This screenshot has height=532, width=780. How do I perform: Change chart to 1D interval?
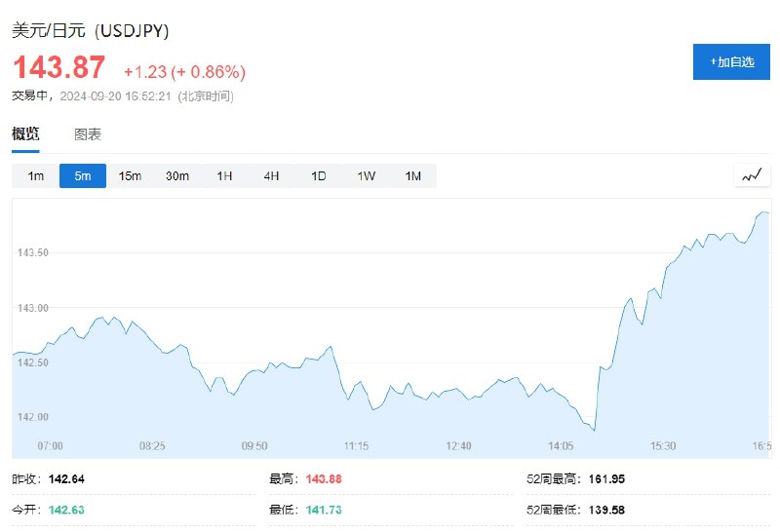pos(319,176)
